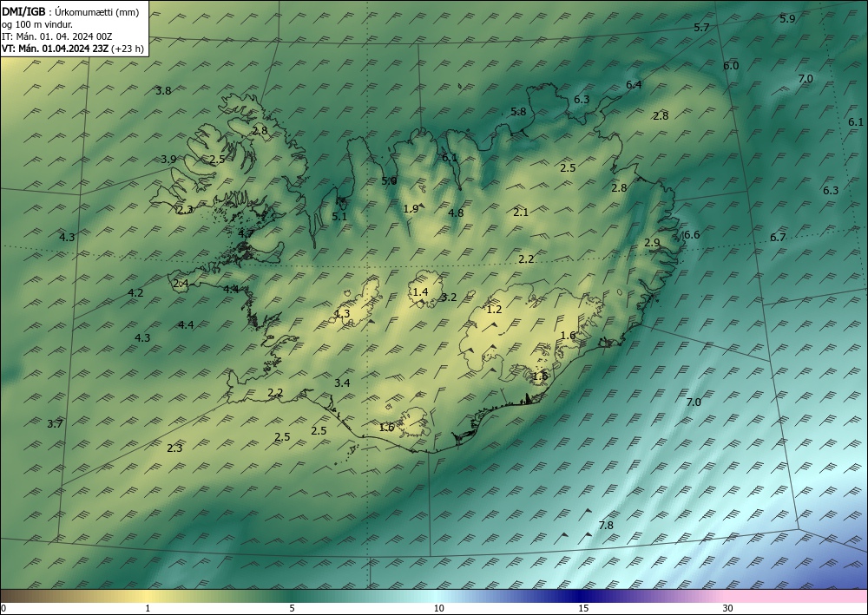Click the 2.1 value label
Screen dimensions: 868x615
[x=521, y=212]
